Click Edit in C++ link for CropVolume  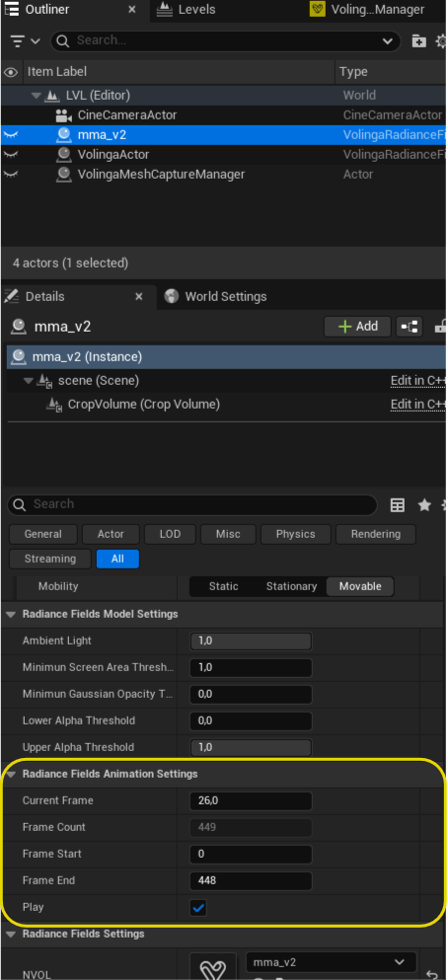[418, 405]
